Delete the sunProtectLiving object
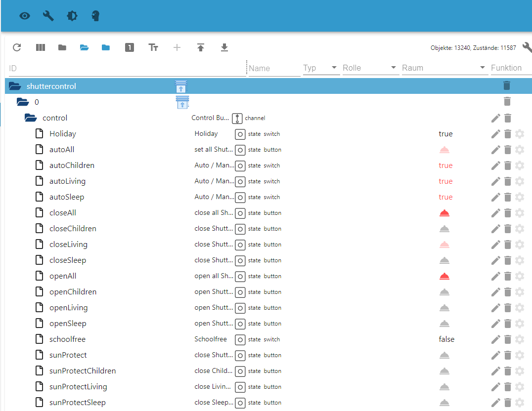The image size is (532, 411). [x=508, y=387]
